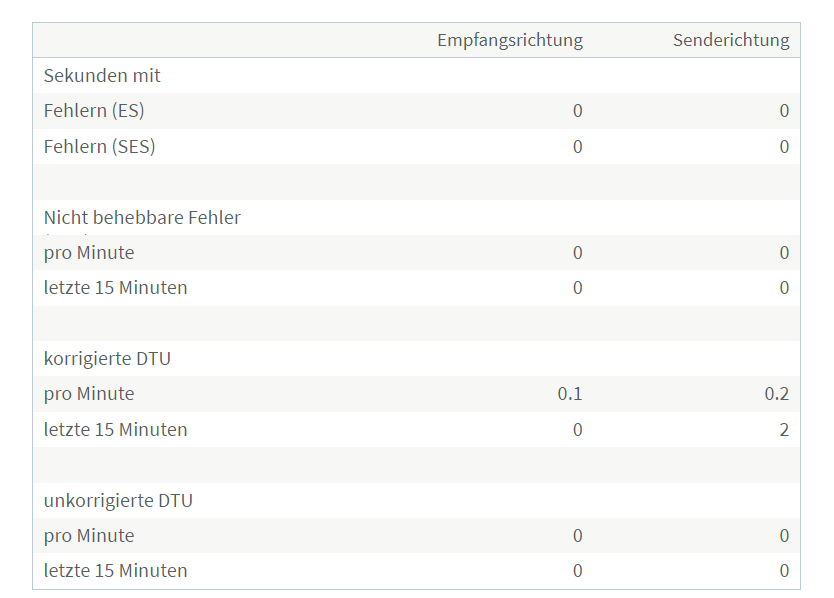Click korrigierte DTU letzte 15 Minuten value 2
Viewport: 834px width, 598px height.
tap(784, 429)
